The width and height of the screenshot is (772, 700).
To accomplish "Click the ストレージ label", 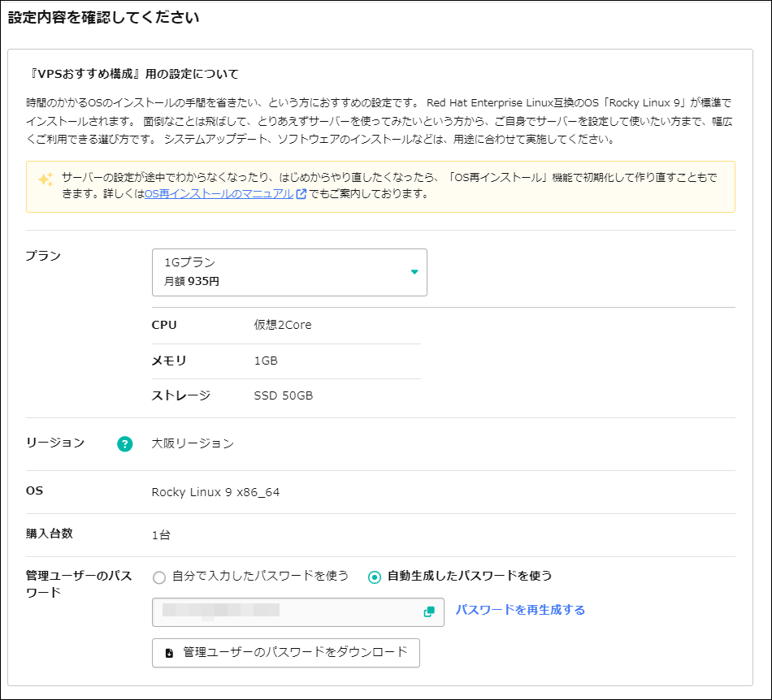I will coord(181,395).
